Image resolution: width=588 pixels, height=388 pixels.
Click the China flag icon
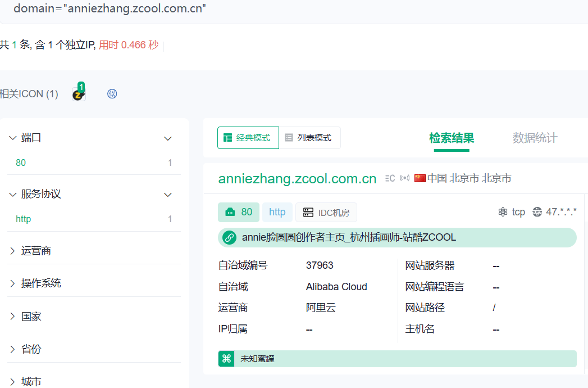click(420, 178)
